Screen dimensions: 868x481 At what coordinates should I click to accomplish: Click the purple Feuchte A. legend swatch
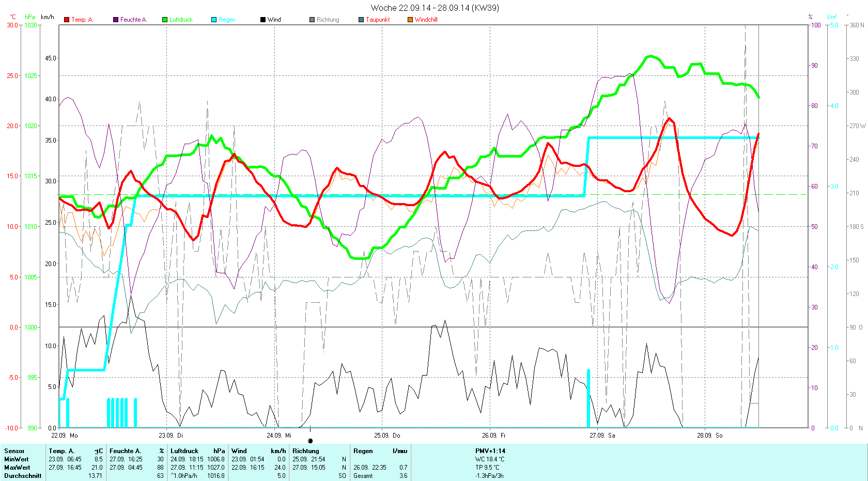coord(116,20)
